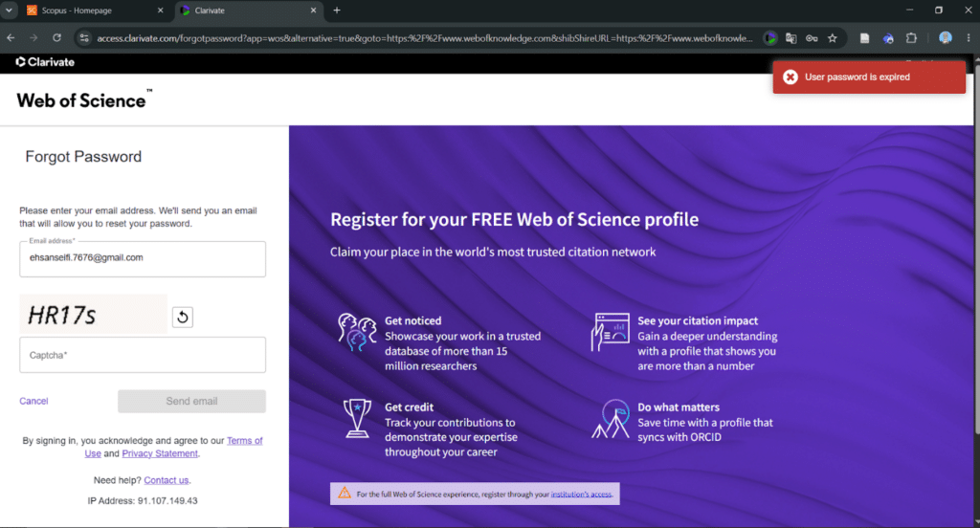Bookmark this page with star icon
The width and height of the screenshot is (980, 528).
[833, 38]
